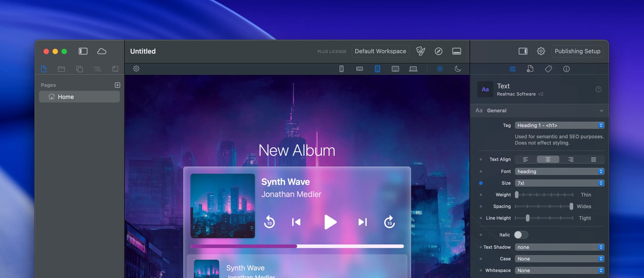Viewport: 644px width, 278px height.
Task: Toggle the left sidebar panel icon
Action: 83,51
